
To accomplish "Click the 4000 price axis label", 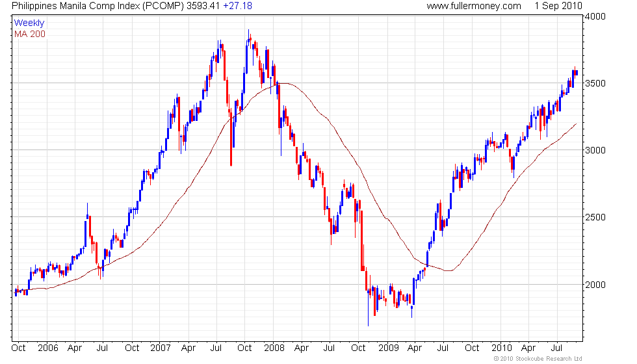I will [x=595, y=16].
